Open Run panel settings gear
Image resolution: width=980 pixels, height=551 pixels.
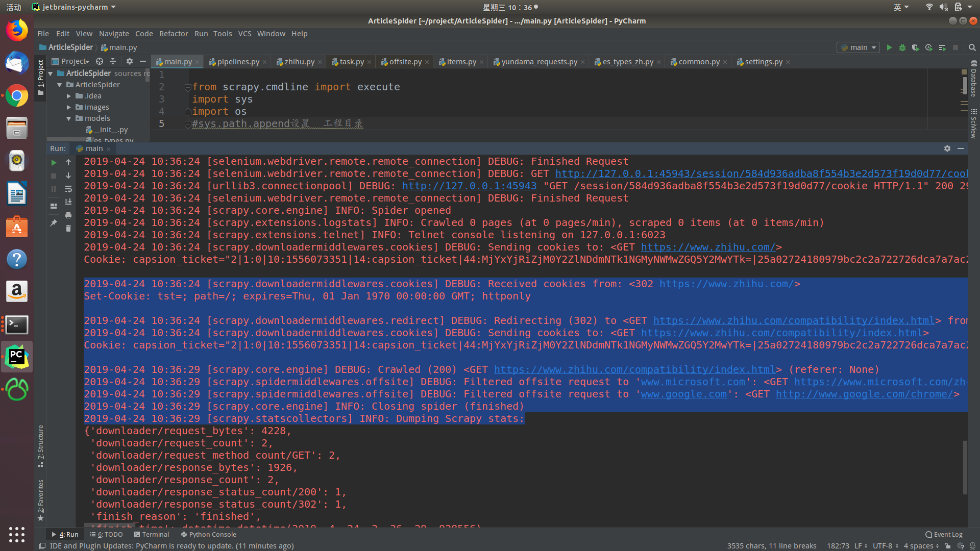tap(947, 148)
